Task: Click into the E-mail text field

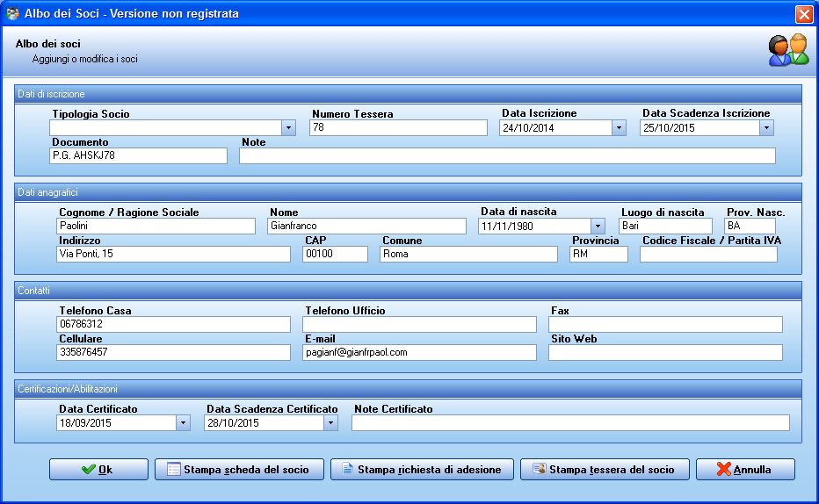Action: (419, 353)
